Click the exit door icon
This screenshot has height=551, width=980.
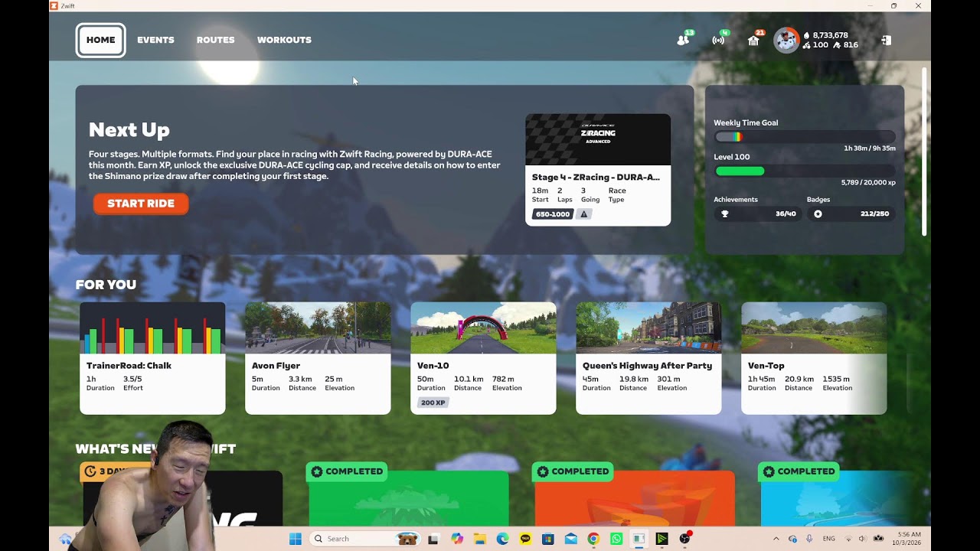click(886, 40)
